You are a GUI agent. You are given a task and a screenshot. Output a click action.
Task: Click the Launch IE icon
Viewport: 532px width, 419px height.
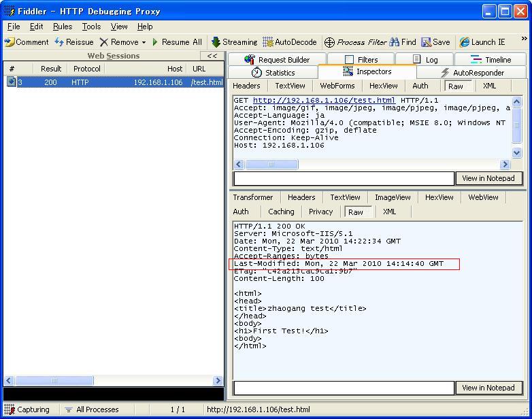click(x=464, y=42)
